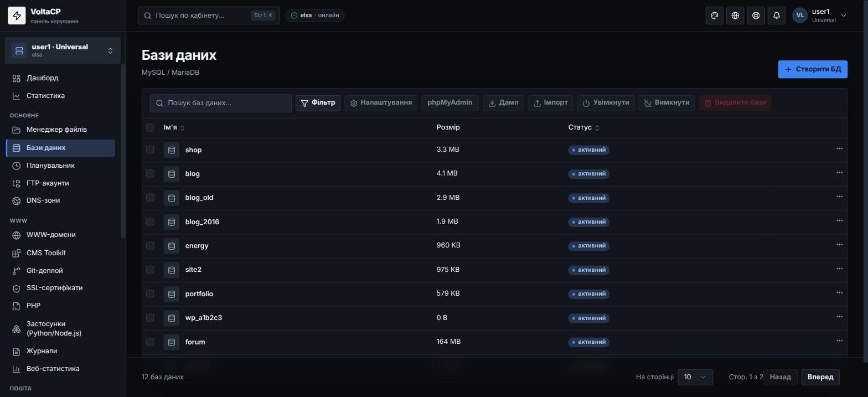Click the blog database icon
The width and height of the screenshot is (868, 397).
(x=172, y=174)
